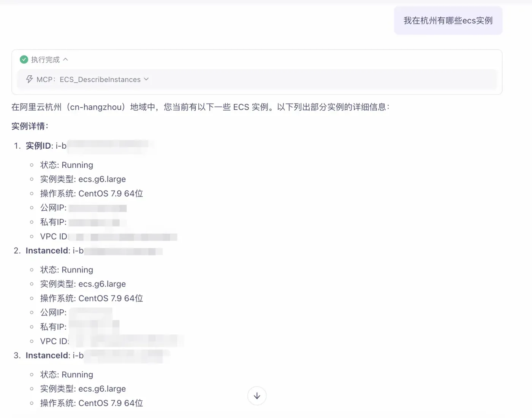
Task: Collapse the execution-complete dropdown chevron
Action: 66,59
